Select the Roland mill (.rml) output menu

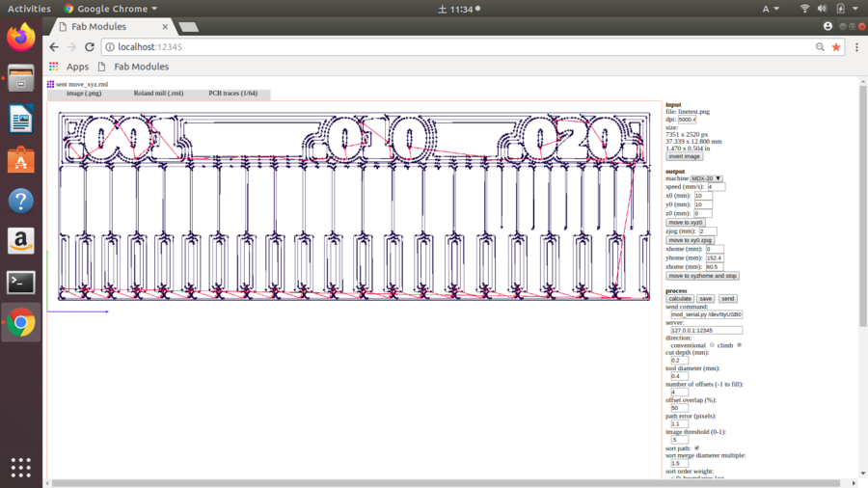tap(158, 94)
